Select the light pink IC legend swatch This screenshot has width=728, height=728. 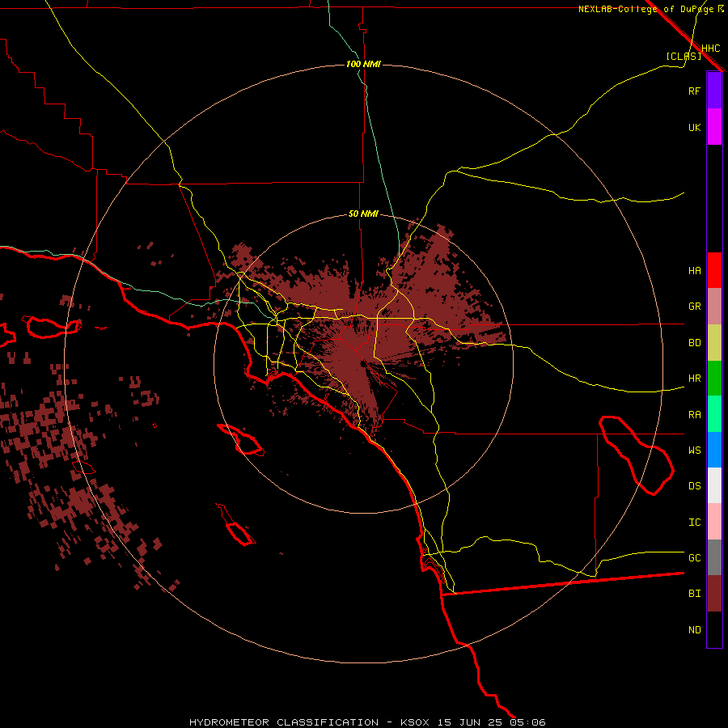714,522
